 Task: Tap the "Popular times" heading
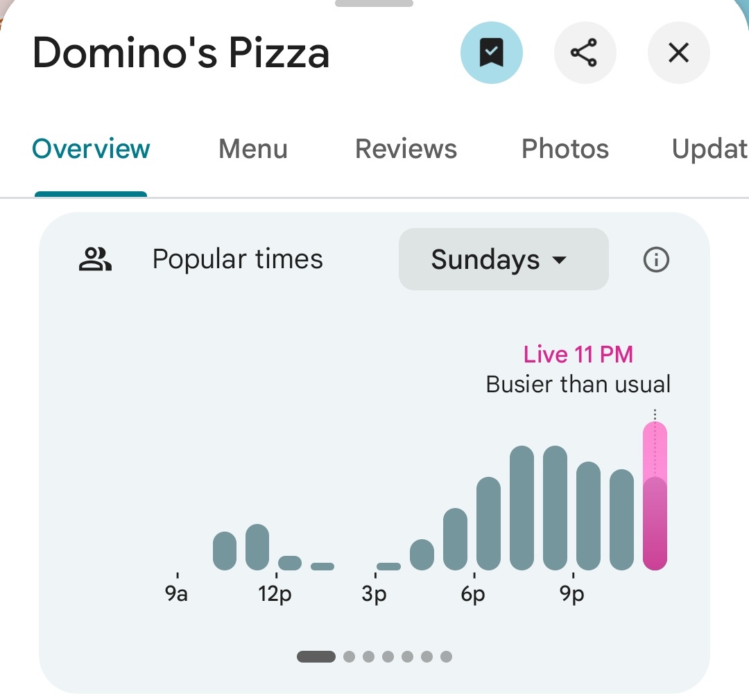pos(237,260)
